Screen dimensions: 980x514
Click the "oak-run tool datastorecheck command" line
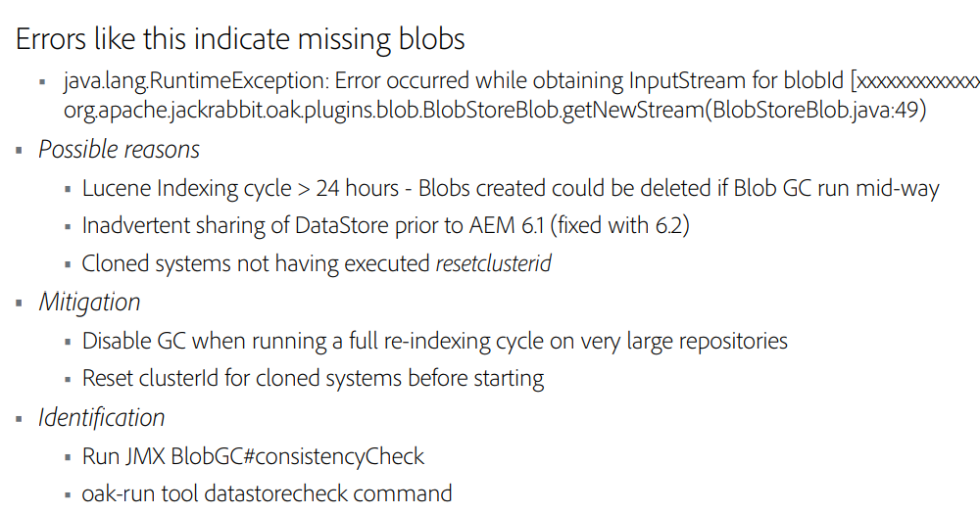[267, 493]
